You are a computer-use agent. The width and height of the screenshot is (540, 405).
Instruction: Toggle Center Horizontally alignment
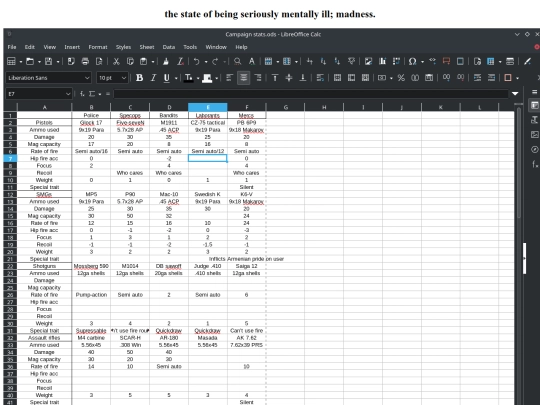243,78
